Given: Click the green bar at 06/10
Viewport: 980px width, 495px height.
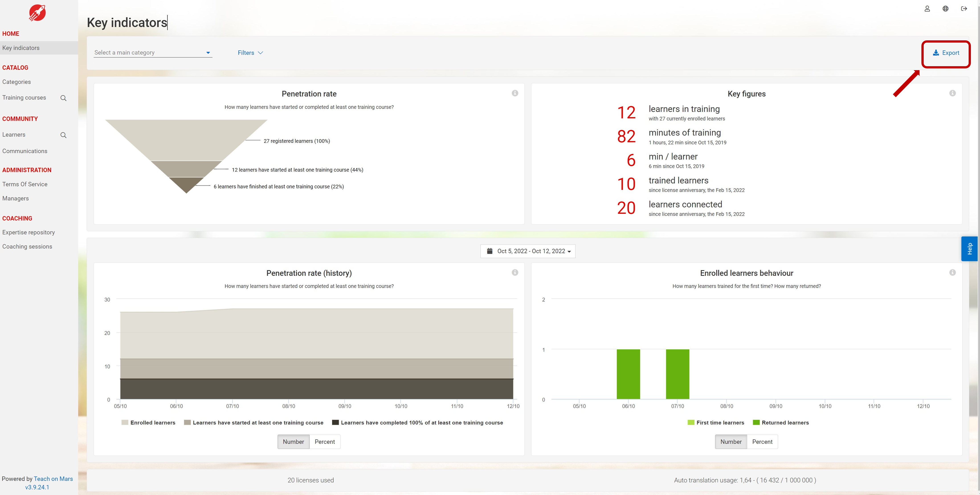Looking at the screenshot, I should [x=628, y=374].
